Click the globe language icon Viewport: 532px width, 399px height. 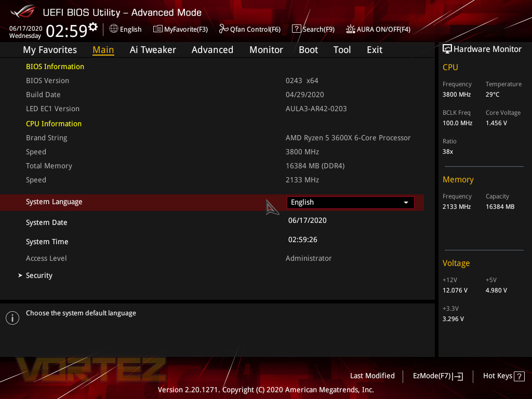pyautogui.click(x=114, y=29)
